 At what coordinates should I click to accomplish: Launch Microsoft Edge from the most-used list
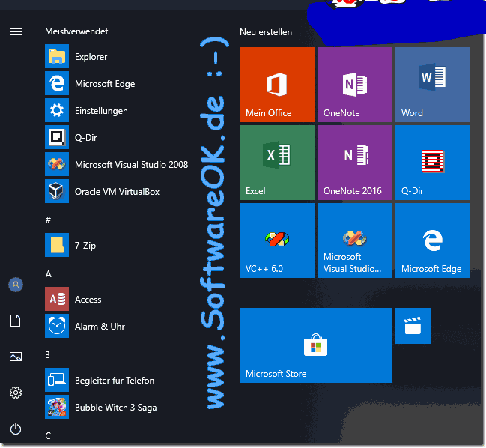[x=105, y=84]
